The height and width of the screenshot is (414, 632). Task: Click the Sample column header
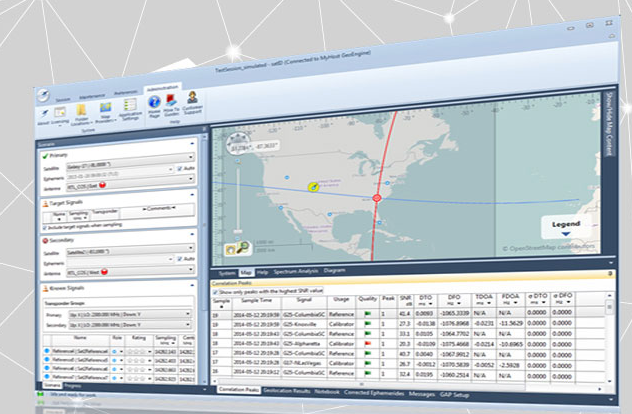tap(221, 303)
